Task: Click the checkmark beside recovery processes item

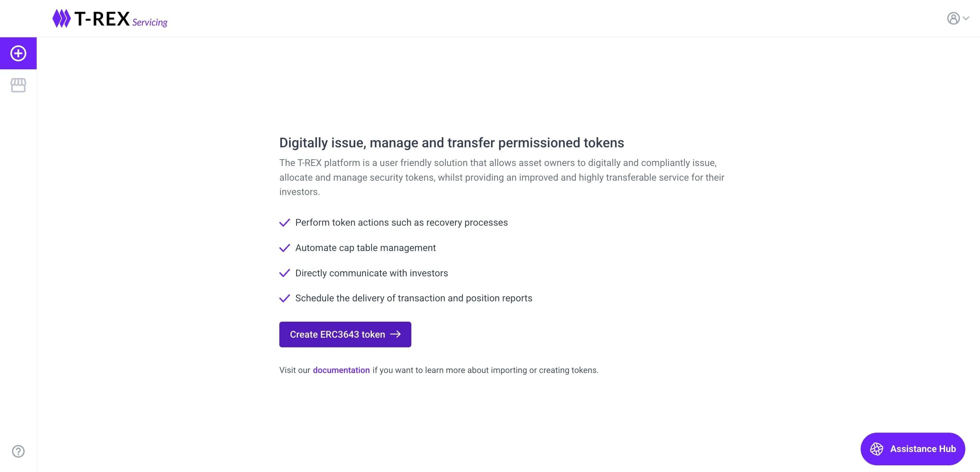Action: [x=285, y=222]
